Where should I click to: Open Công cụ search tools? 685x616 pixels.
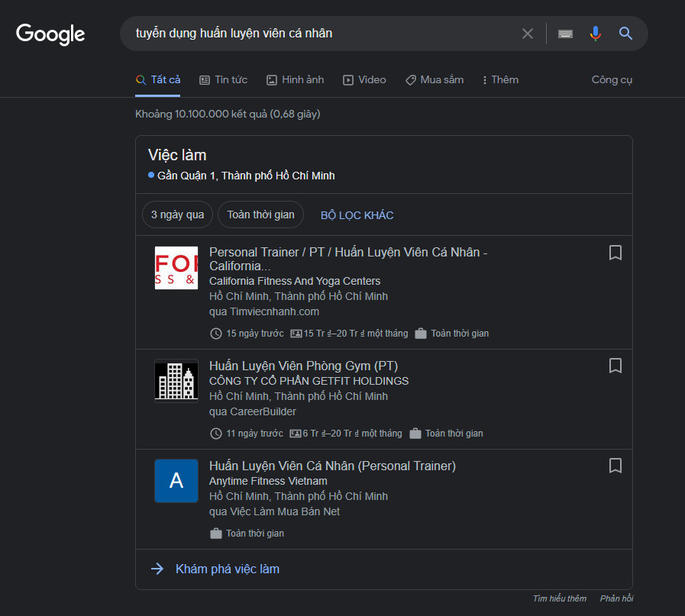[x=612, y=80]
